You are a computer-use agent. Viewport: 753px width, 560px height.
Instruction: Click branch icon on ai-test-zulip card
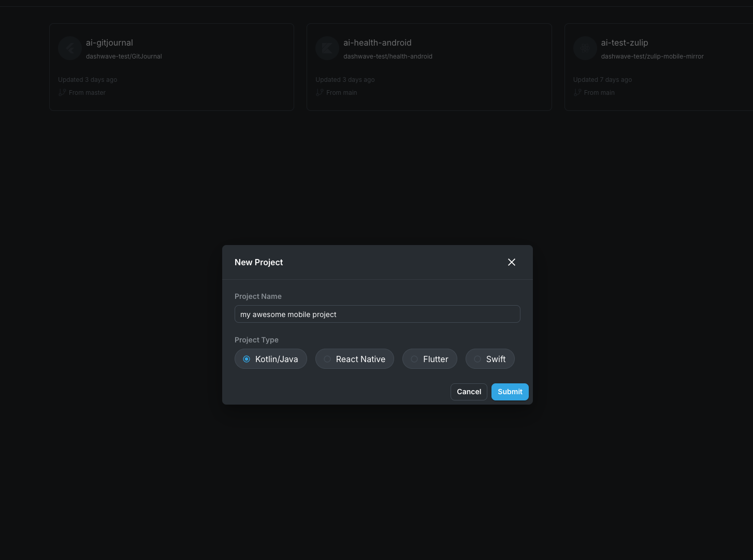coord(577,93)
